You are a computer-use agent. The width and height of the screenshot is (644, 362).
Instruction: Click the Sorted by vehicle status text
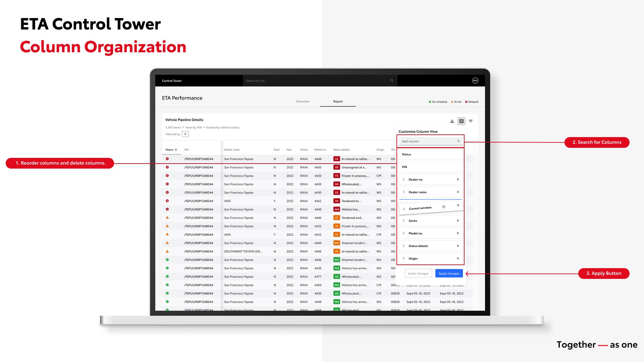223,128
